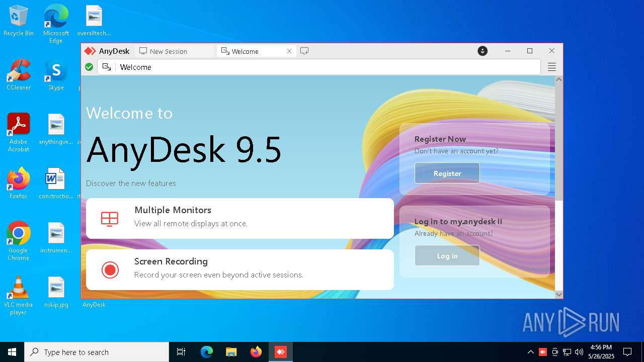Click 'Log in to my.anydesk II' heading
Screen dimensions: 644x362
click(x=458, y=221)
